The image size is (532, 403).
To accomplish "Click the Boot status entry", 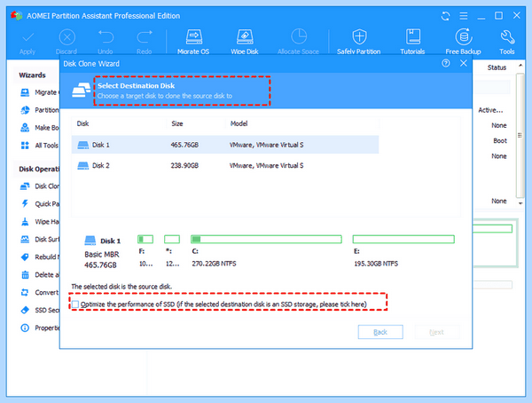I will click(500, 140).
